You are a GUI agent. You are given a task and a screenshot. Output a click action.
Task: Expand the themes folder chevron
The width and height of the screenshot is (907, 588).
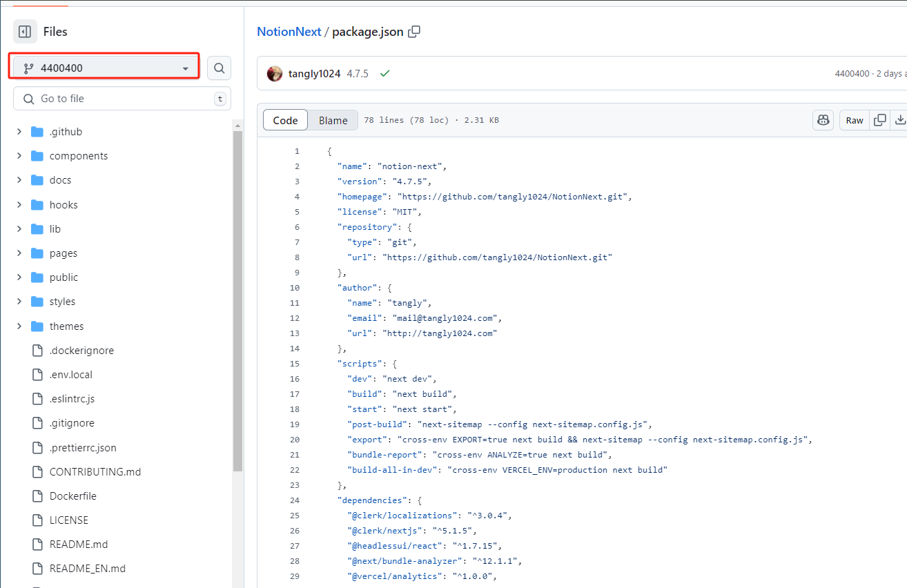[19, 326]
